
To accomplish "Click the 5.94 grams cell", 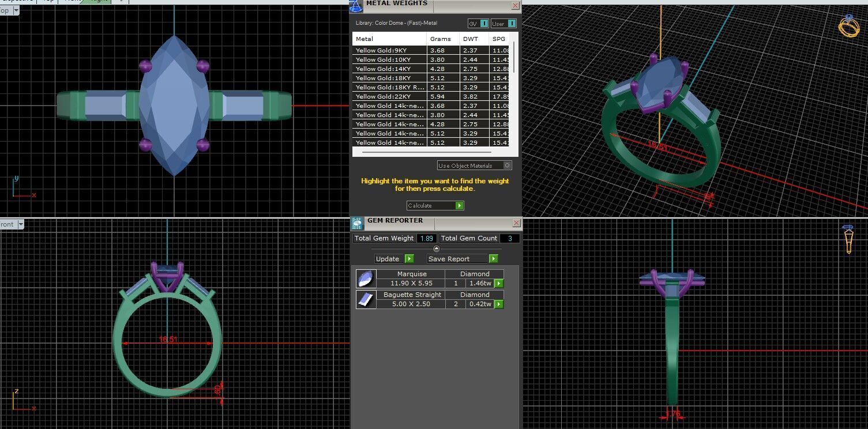I will pyautogui.click(x=444, y=96).
